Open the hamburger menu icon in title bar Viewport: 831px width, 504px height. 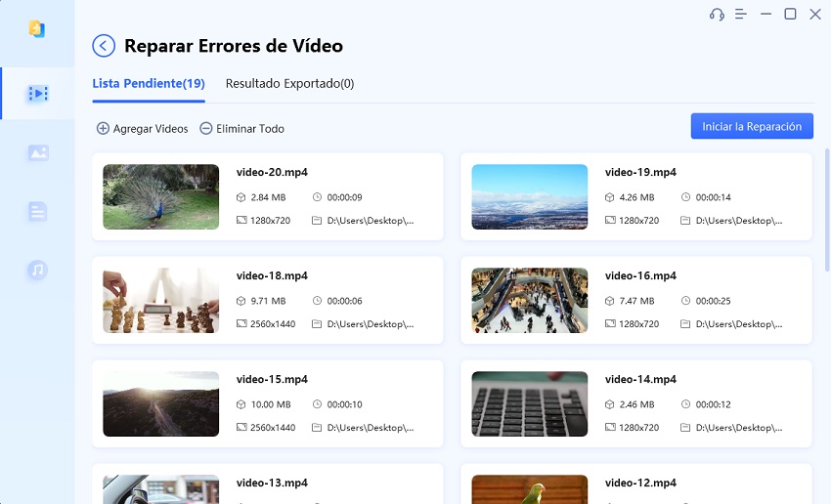741,15
